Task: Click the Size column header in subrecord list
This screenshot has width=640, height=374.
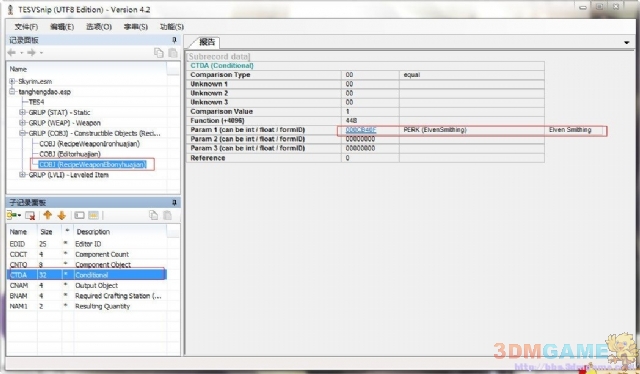Action: click(x=46, y=232)
